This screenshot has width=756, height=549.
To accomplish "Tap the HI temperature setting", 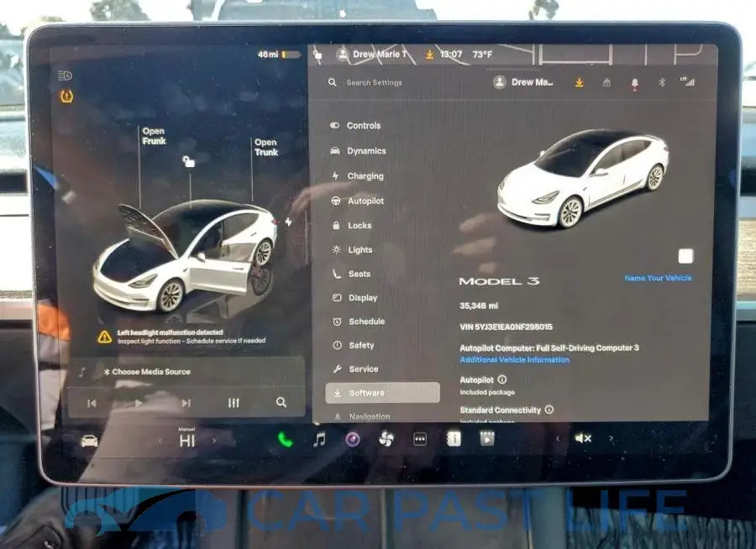I will click(x=187, y=440).
